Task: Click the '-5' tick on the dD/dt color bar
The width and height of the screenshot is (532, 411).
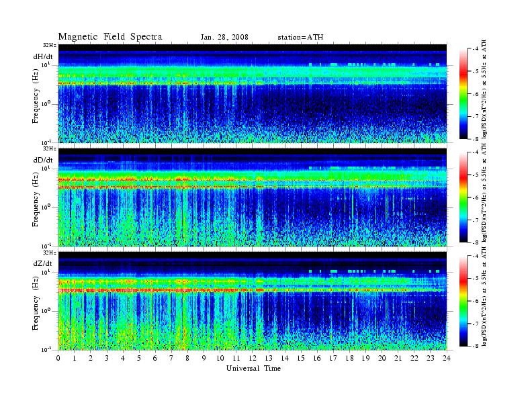Action: (x=476, y=175)
